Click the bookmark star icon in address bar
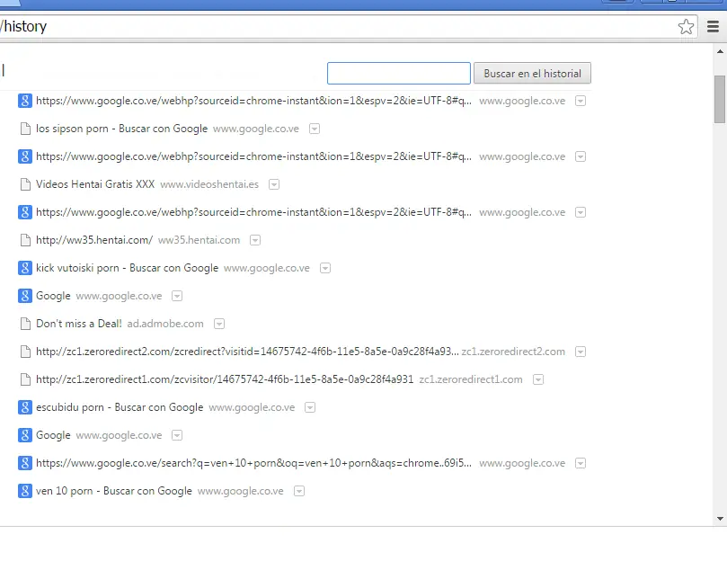This screenshot has width=727, height=588. coord(686,26)
